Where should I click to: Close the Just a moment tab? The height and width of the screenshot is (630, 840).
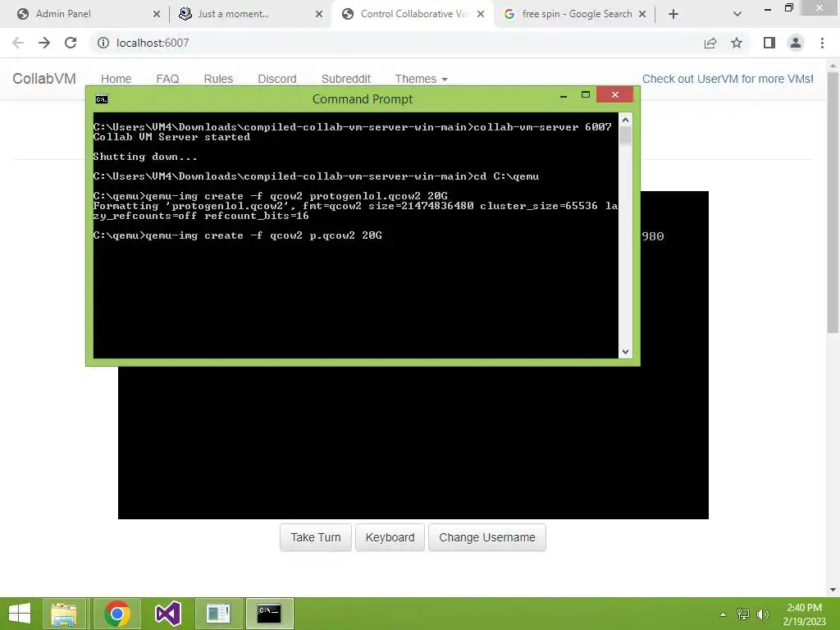(x=319, y=14)
